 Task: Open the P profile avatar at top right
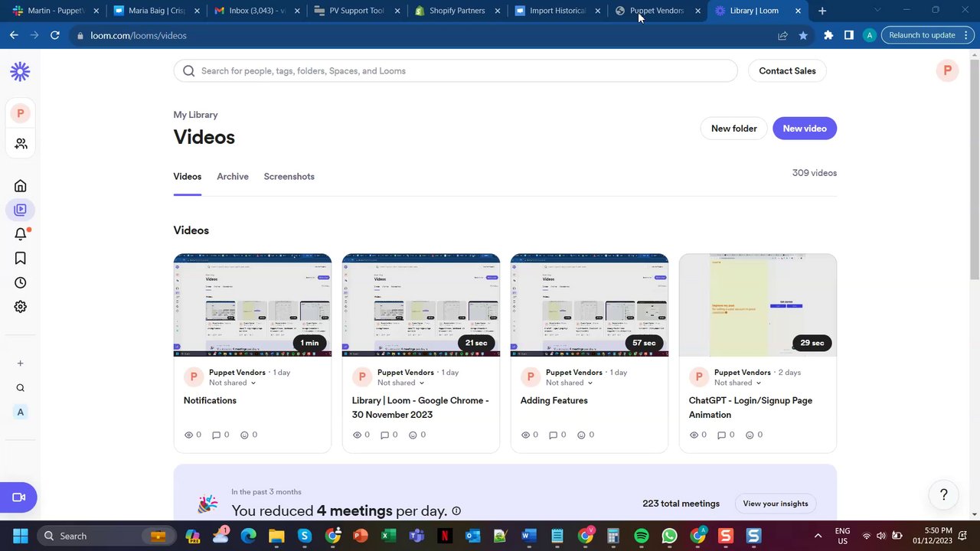(x=947, y=70)
